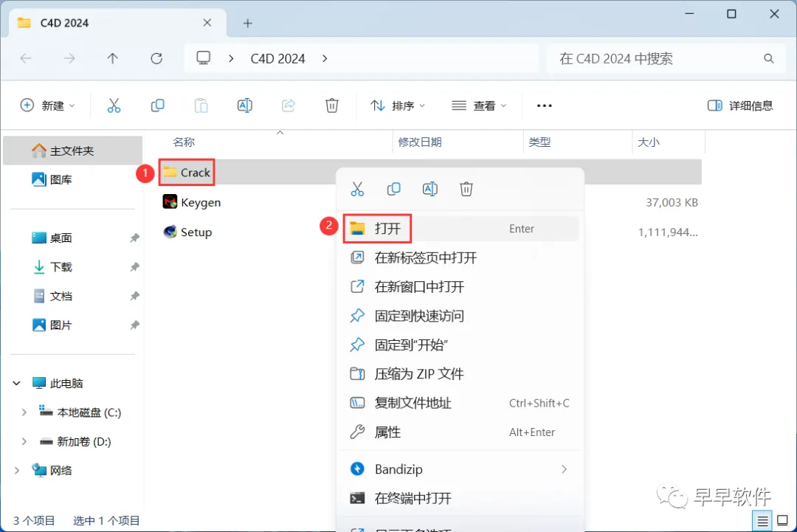Click chevron after C4D 2024 in path

click(x=325, y=58)
